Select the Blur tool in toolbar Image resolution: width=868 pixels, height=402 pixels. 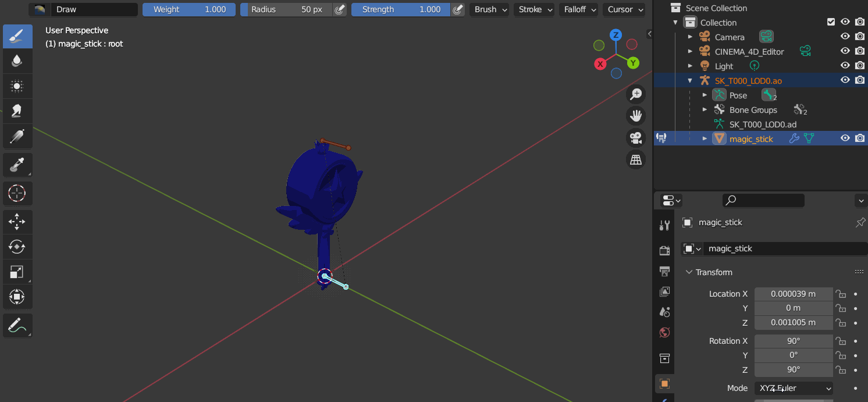pos(17,61)
